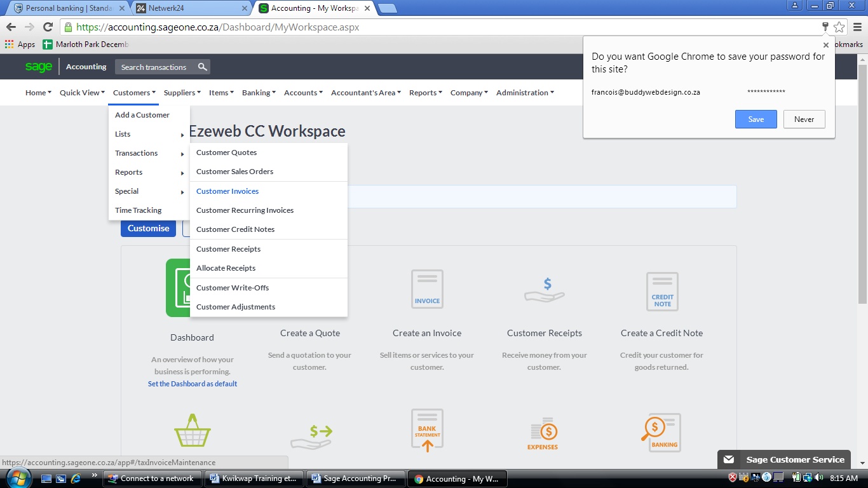This screenshot has width=868, height=488.
Task: Click the saved password key icon
Action: 825,27
